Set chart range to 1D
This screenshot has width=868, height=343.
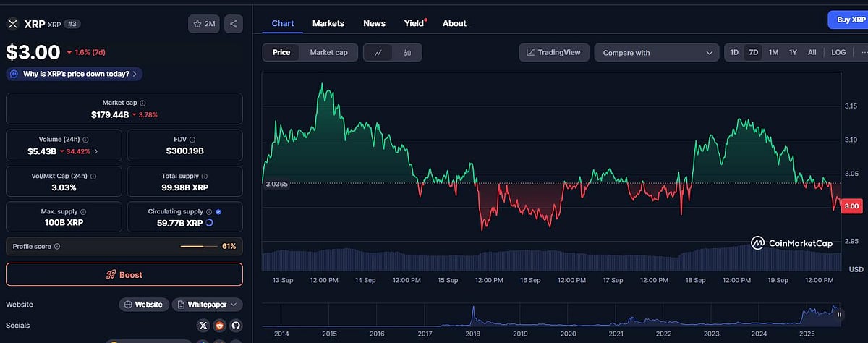click(x=734, y=52)
